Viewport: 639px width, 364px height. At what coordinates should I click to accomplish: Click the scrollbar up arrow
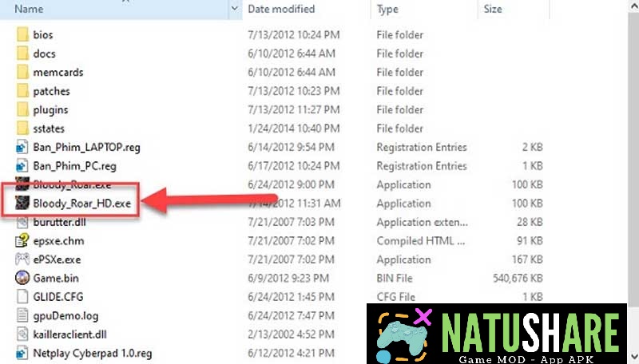(634, 6)
